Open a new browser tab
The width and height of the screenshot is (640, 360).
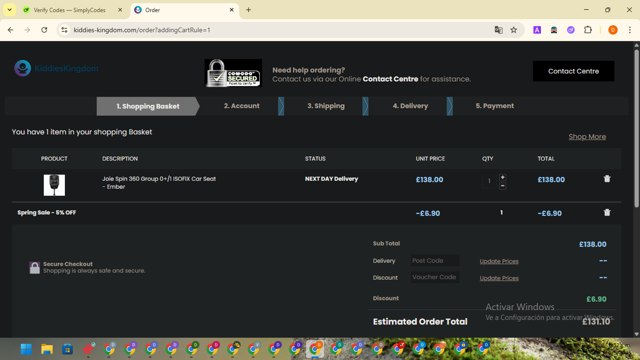click(x=248, y=10)
